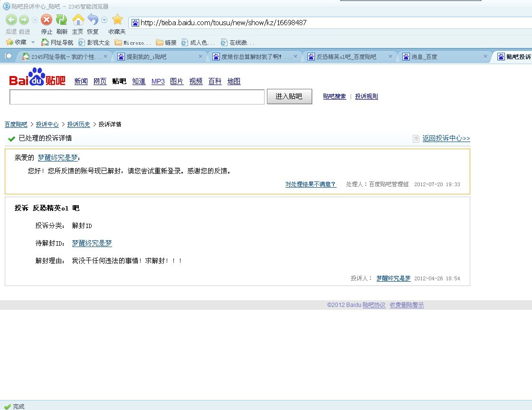Click 投诉中心 in breadcrumb

pyautogui.click(x=47, y=124)
